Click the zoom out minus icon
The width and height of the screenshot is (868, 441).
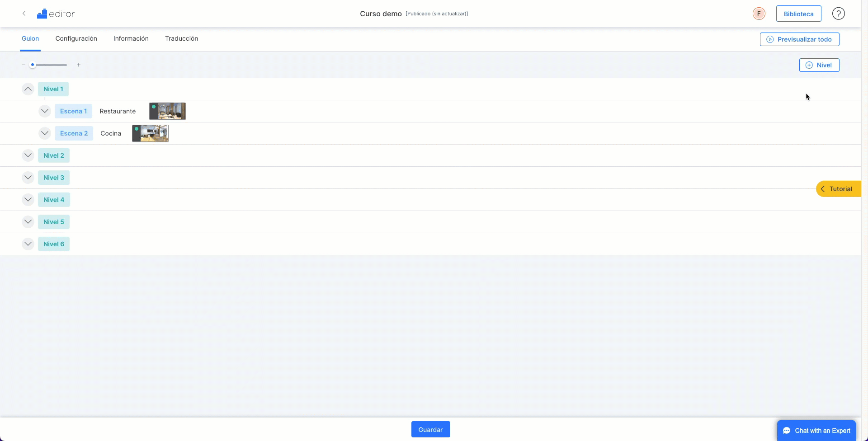[24, 65]
